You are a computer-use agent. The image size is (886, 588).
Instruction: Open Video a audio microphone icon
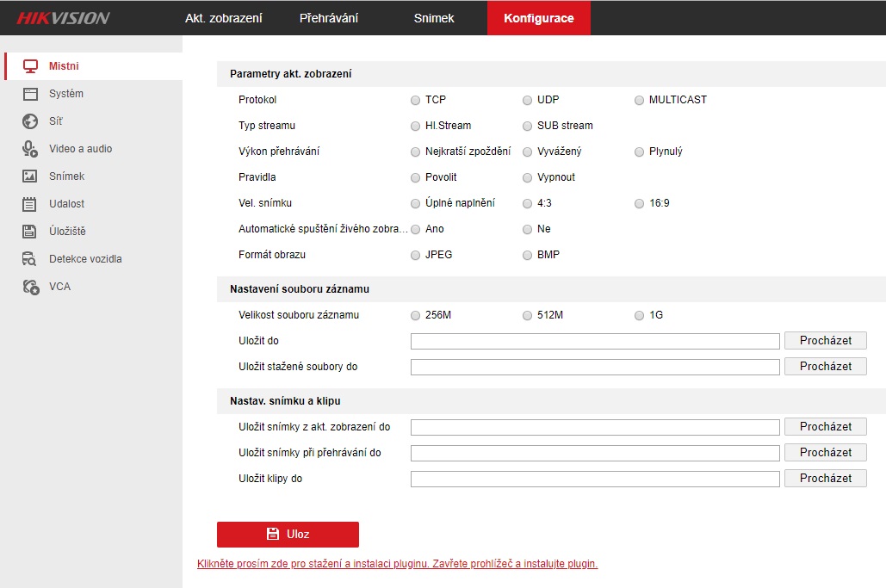pos(30,149)
